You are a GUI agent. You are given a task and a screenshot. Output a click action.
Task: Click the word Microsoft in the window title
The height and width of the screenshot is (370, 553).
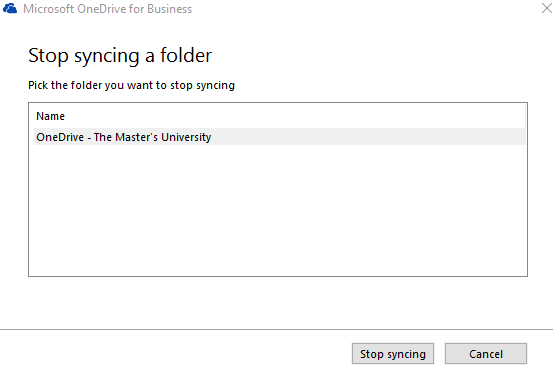[x=48, y=8]
